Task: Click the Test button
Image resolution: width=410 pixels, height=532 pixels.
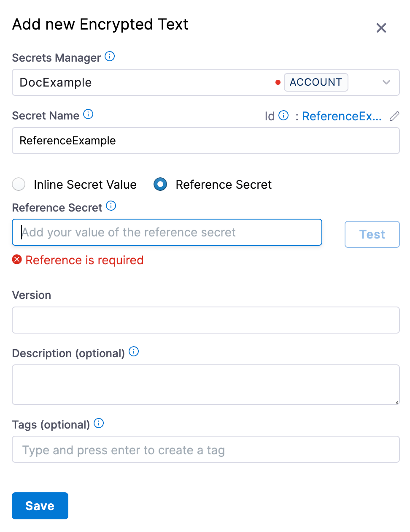Action: pos(372,234)
